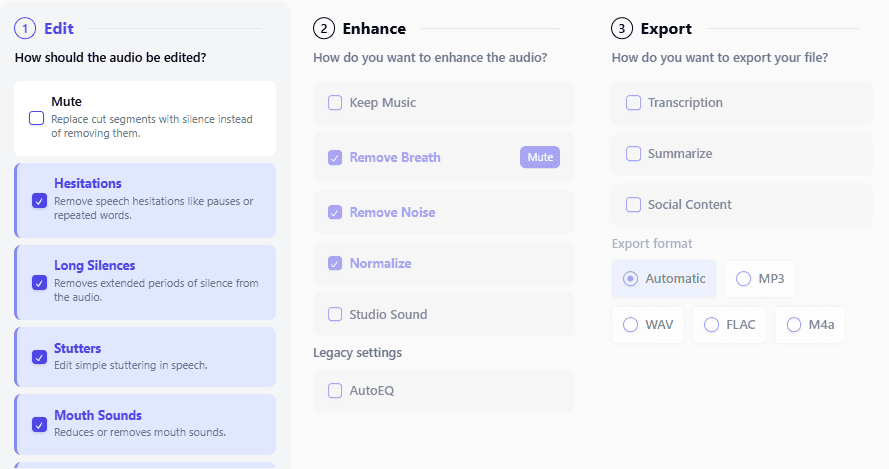
Task: Check the Summarize option
Action: click(633, 154)
